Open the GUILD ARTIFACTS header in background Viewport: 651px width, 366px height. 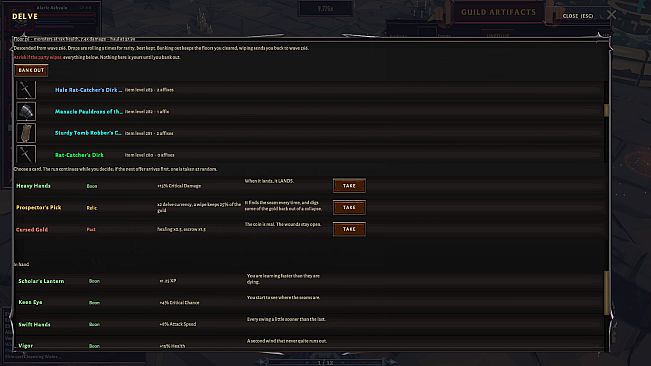(x=498, y=12)
